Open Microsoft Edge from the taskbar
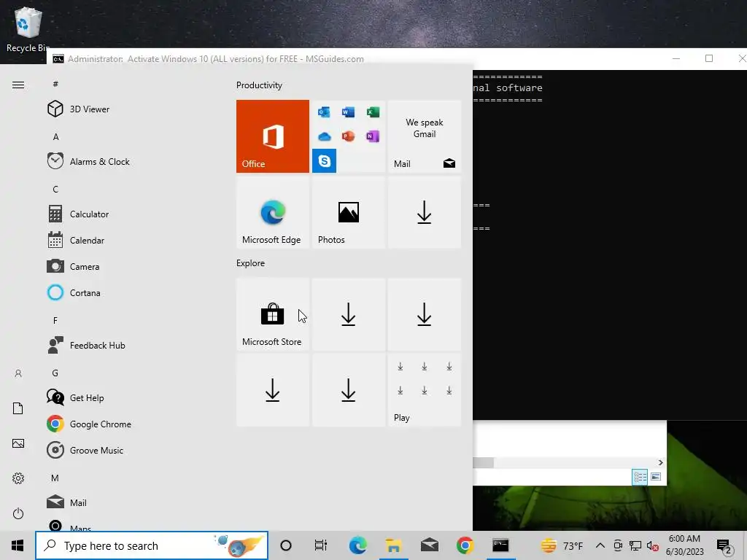747x560 pixels. (357, 545)
